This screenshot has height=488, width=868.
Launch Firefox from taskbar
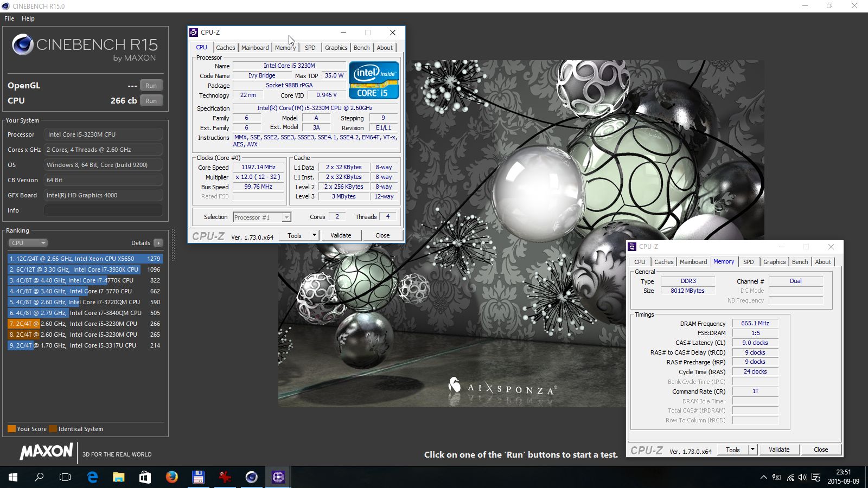click(171, 477)
